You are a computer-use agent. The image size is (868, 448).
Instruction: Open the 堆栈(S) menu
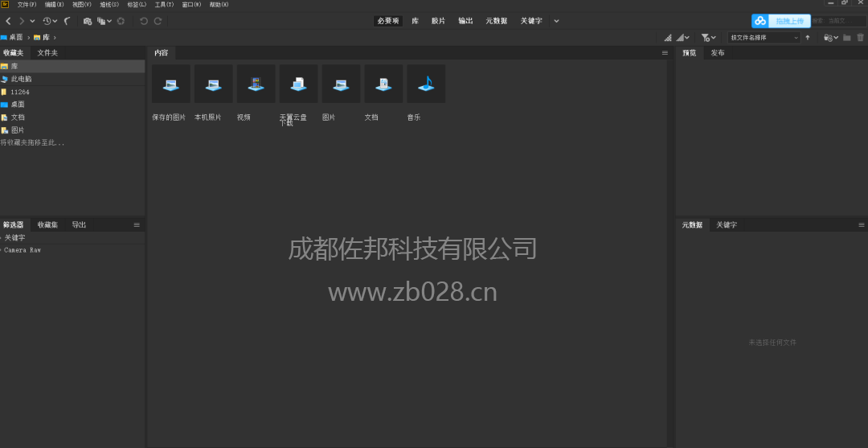(x=109, y=5)
